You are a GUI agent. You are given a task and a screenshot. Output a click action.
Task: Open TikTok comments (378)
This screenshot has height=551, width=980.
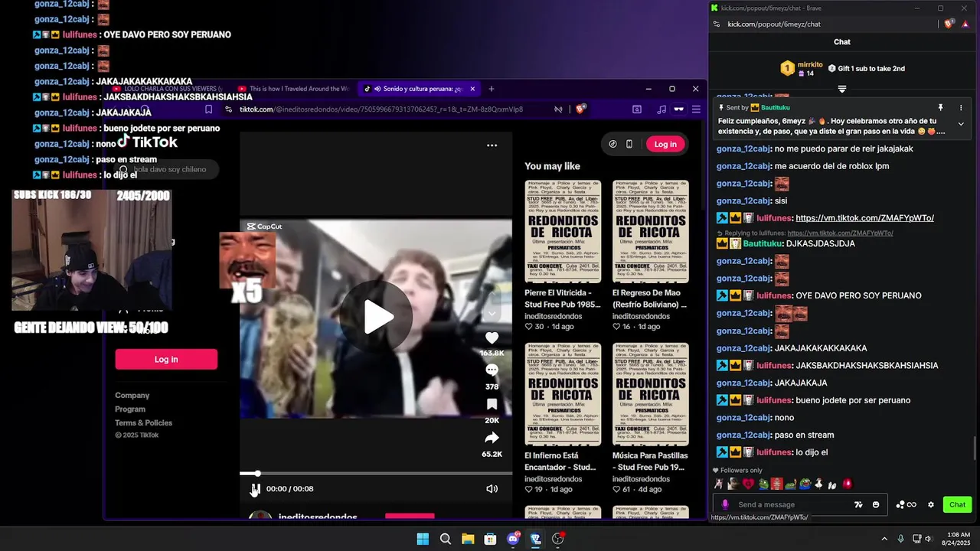point(492,370)
